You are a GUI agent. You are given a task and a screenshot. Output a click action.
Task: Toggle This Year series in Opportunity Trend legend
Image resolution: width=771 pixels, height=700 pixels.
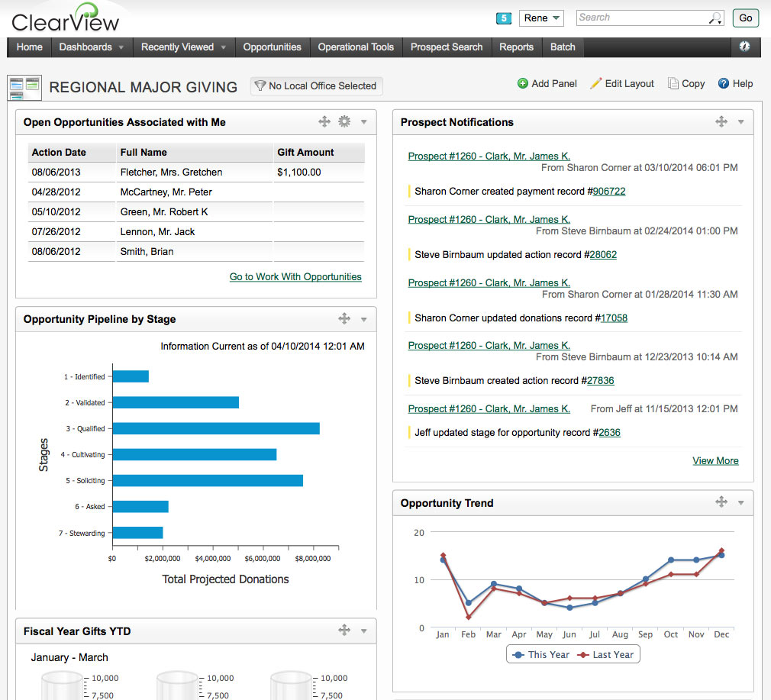[544, 654]
